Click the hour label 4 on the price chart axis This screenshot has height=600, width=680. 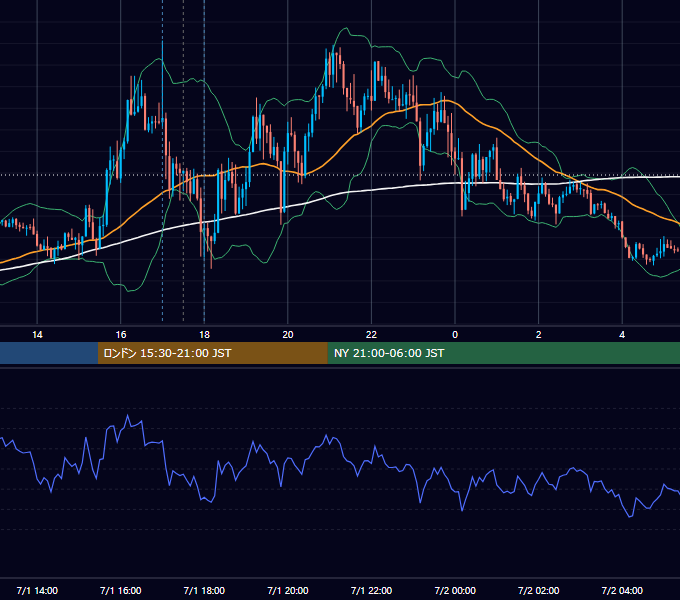coord(622,335)
